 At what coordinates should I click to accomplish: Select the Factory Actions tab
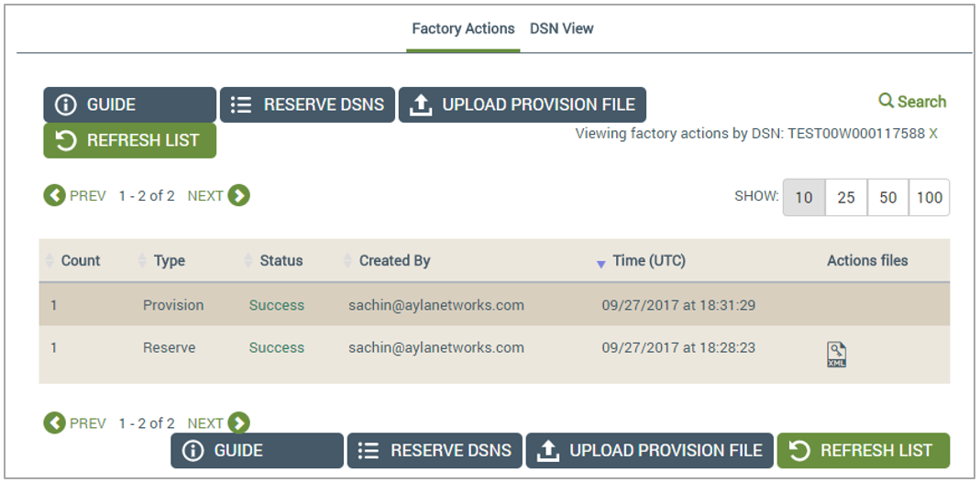(463, 28)
